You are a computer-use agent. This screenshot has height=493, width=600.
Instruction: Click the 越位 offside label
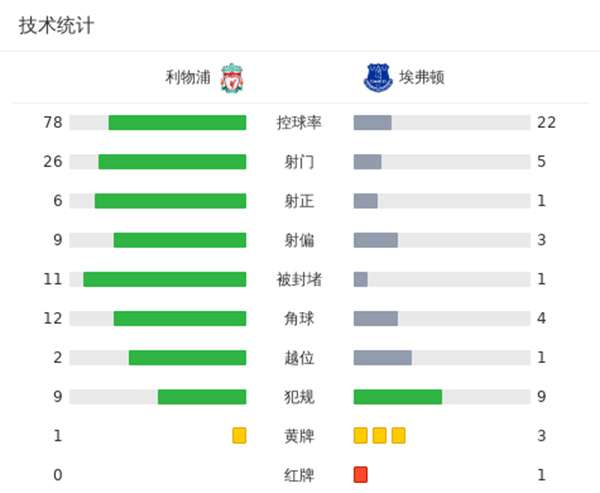(x=299, y=358)
